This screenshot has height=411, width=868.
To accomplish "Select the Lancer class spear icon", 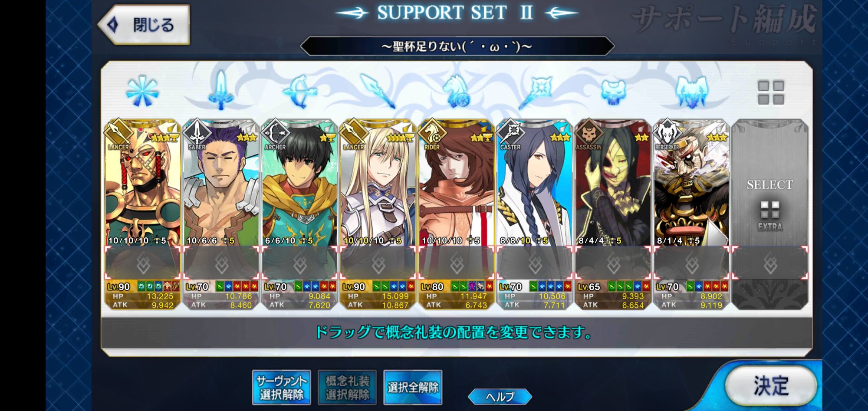I will click(x=378, y=91).
